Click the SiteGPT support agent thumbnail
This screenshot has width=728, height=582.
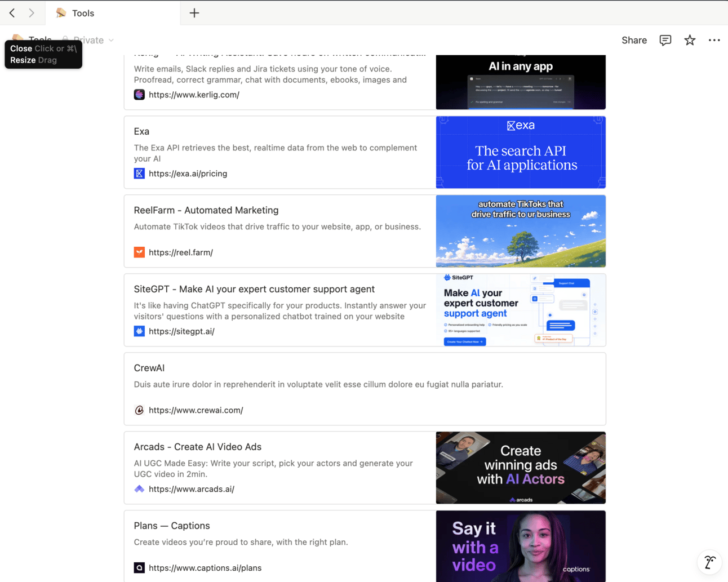[x=521, y=310]
